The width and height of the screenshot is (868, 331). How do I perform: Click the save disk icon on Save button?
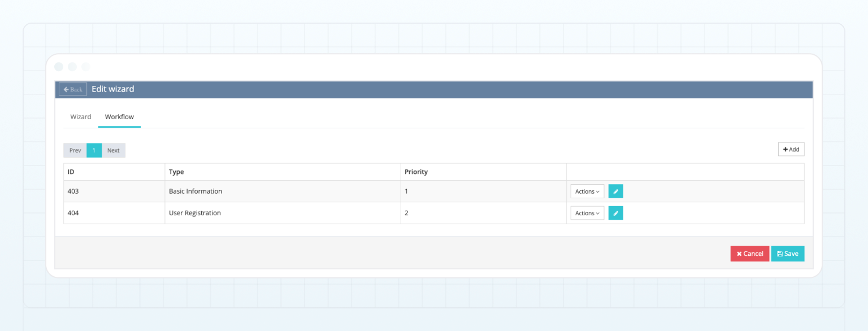click(x=779, y=254)
